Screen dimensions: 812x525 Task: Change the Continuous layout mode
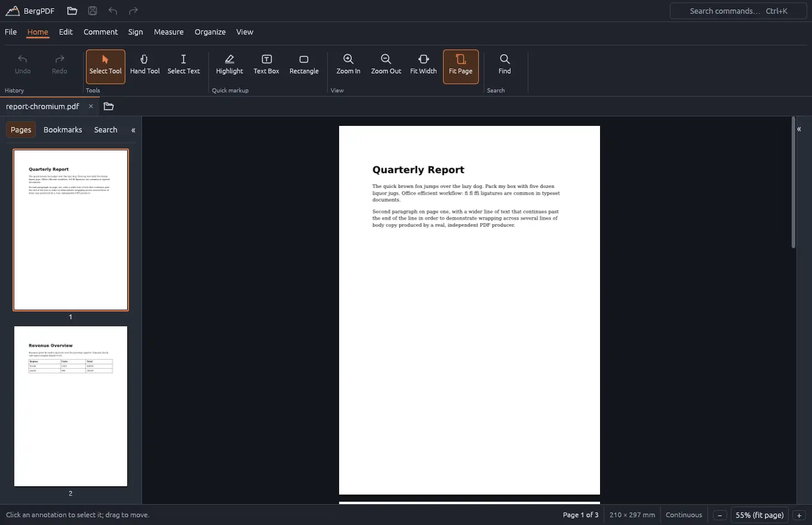tap(684, 515)
